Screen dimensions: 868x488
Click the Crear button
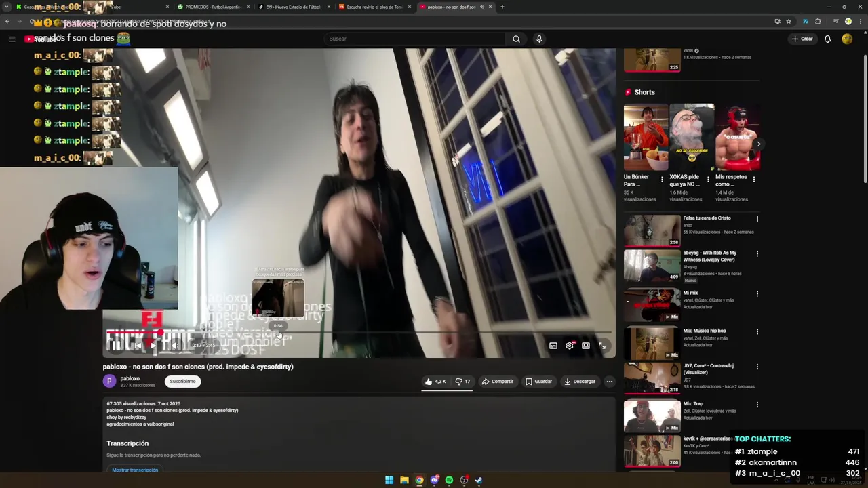(x=802, y=39)
